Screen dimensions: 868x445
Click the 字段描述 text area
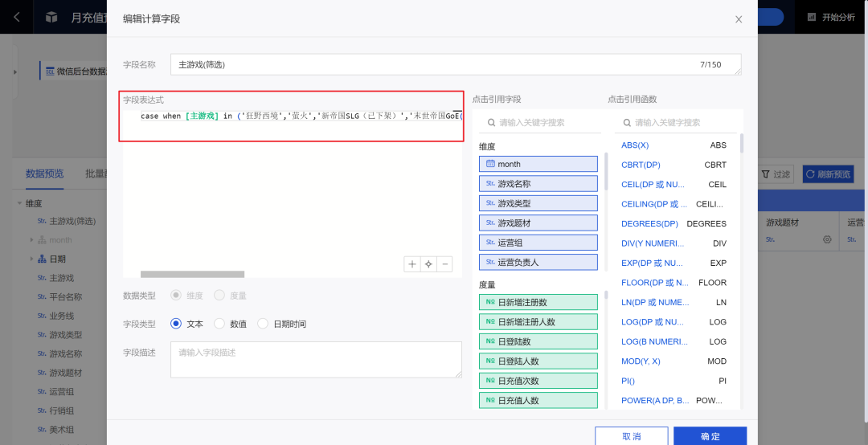tap(316, 360)
